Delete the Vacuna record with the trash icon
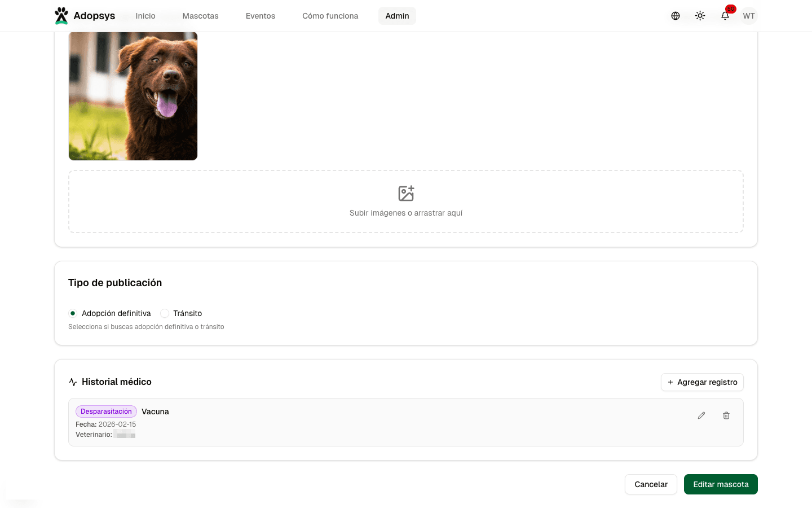Screen dimensions: 812x508 pyautogui.click(x=726, y=415)
